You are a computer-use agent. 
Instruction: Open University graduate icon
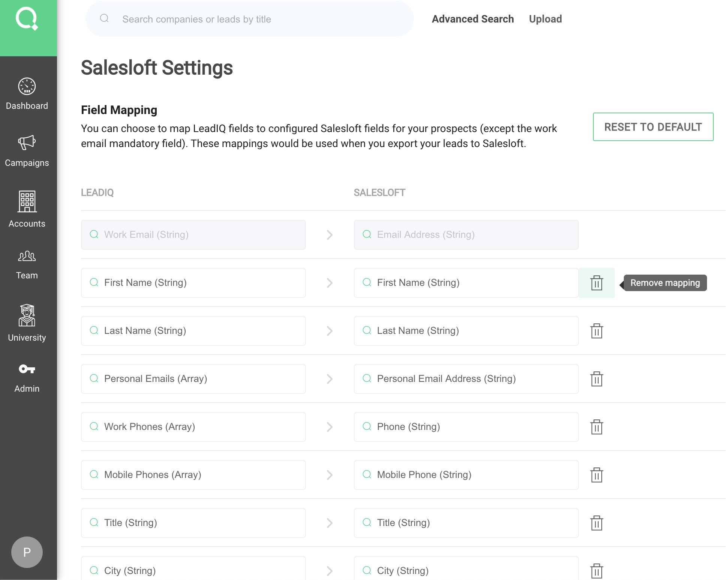(x=27, y=316)
